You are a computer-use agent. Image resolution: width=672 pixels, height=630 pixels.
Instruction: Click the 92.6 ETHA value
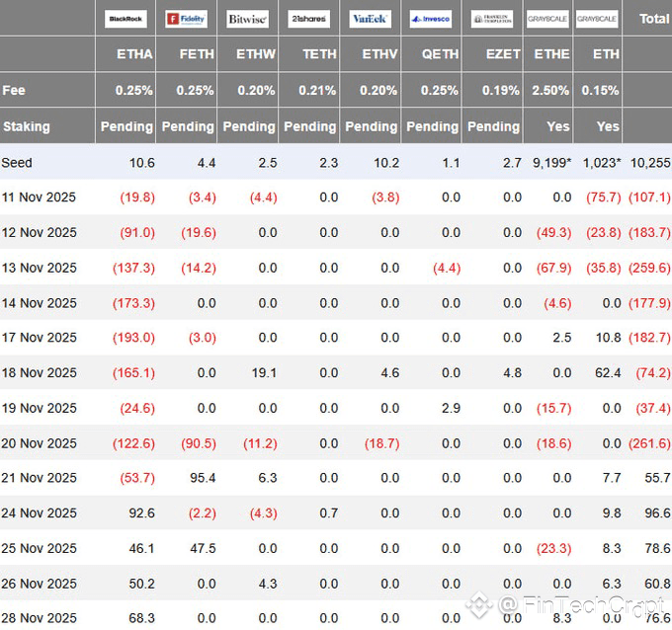tap(141, 513)
